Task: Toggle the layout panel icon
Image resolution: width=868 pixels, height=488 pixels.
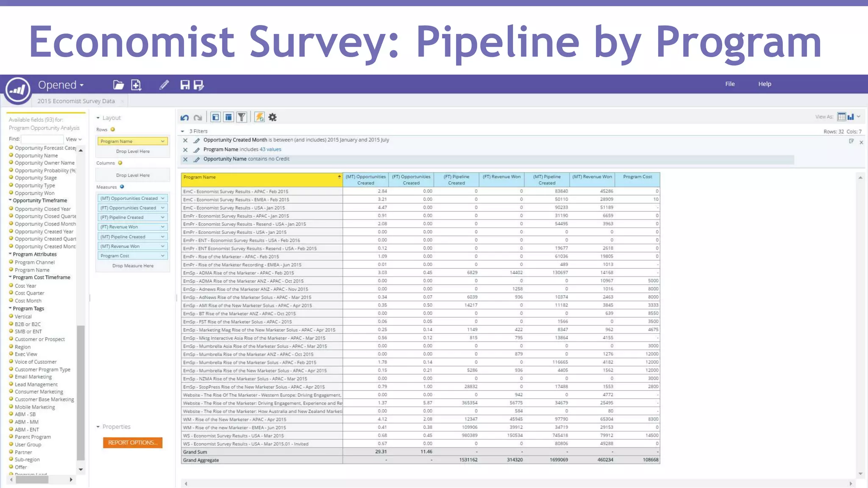Action: (x=228, y=117)
